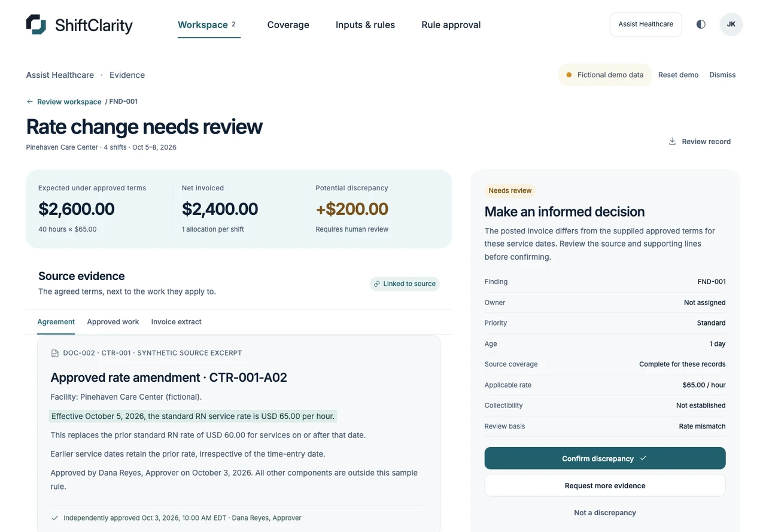
Task: Click the ShiftClarity logo icon
Action: (x=36, y=25)
